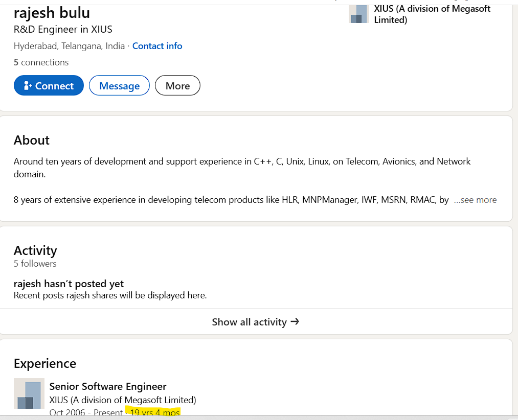Click the R&D Engineer in XIUS headline
Image resolution: width=518 pixels, height=420 pixels.
point(63,29)
